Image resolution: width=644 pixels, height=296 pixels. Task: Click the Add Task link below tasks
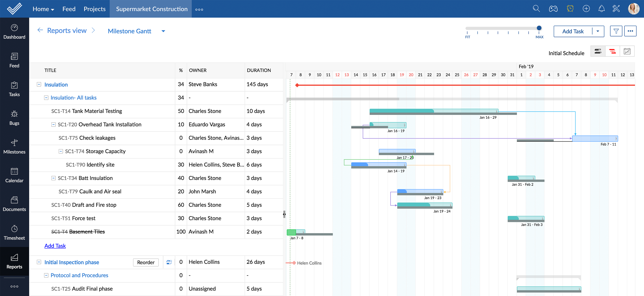pyautogui.click(x=55, y=246)
